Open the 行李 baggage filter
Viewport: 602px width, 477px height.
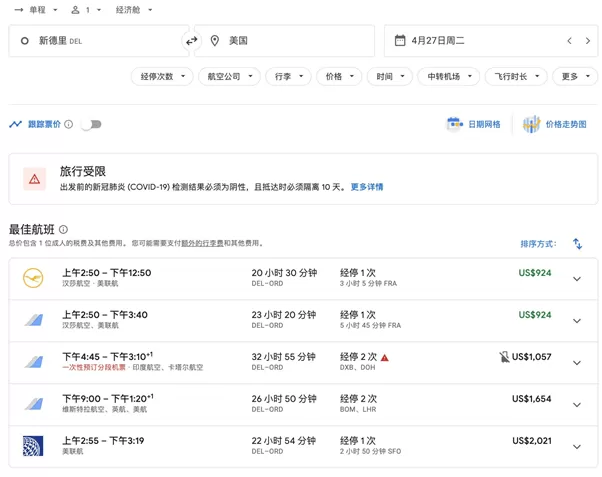[x=288, y=76]
